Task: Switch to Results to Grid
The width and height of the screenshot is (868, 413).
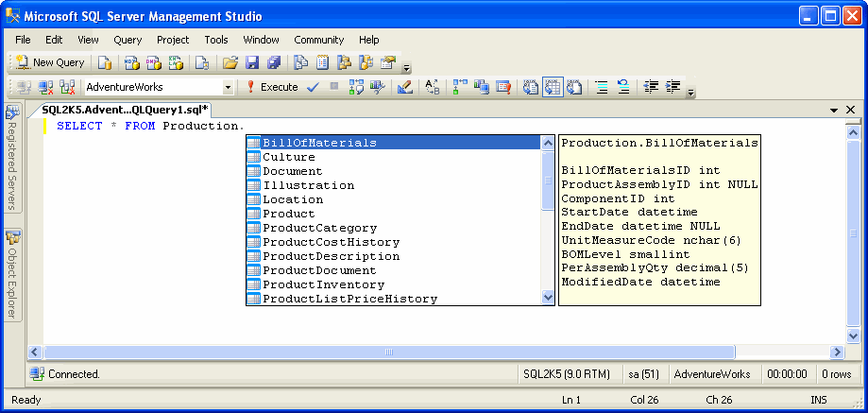Action: point(553,87)
